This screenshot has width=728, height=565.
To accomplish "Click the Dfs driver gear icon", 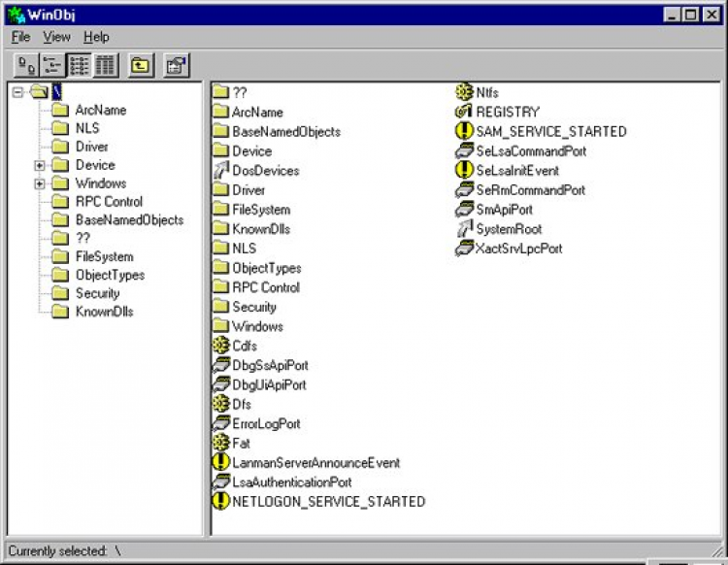I will click(221, 404).
